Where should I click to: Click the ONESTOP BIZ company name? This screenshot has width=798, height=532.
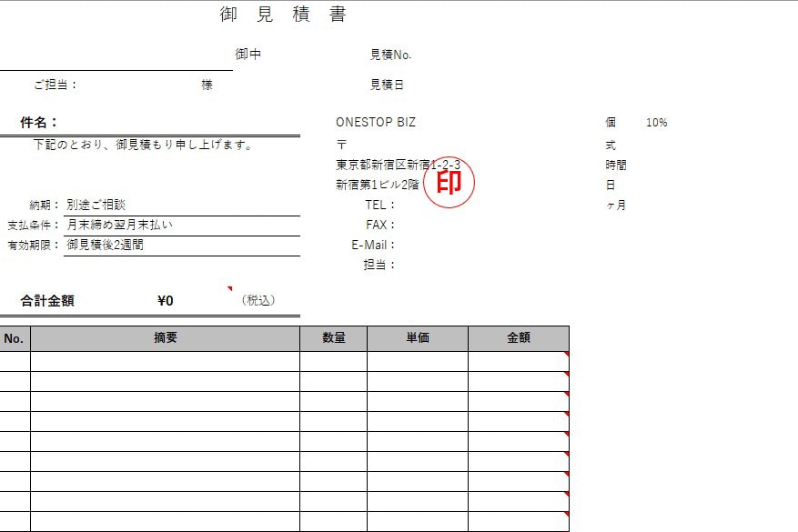[376, 122]
